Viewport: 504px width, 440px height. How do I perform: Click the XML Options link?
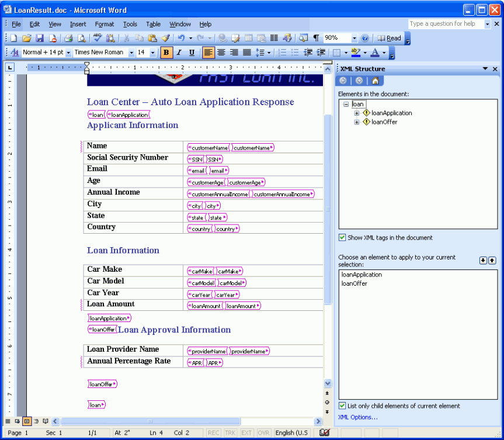pyautogui.click(x=358, y=417)
